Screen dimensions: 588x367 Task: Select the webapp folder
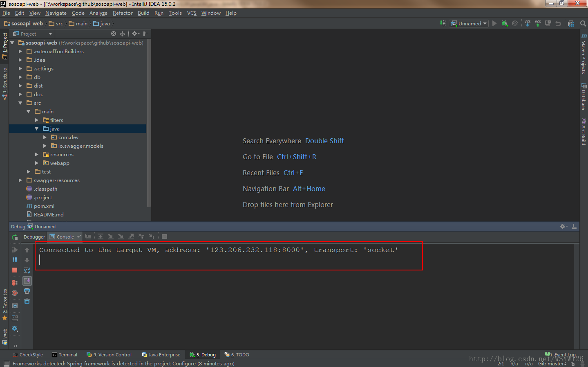(56, 163)
